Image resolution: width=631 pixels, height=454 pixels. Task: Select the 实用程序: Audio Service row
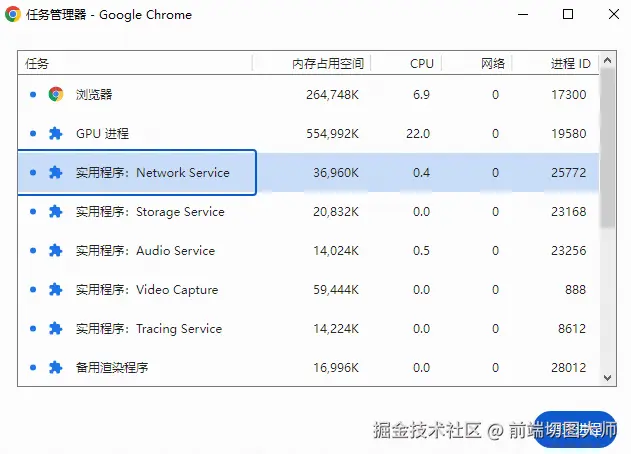pyautogui.click(x=308, y=250)
